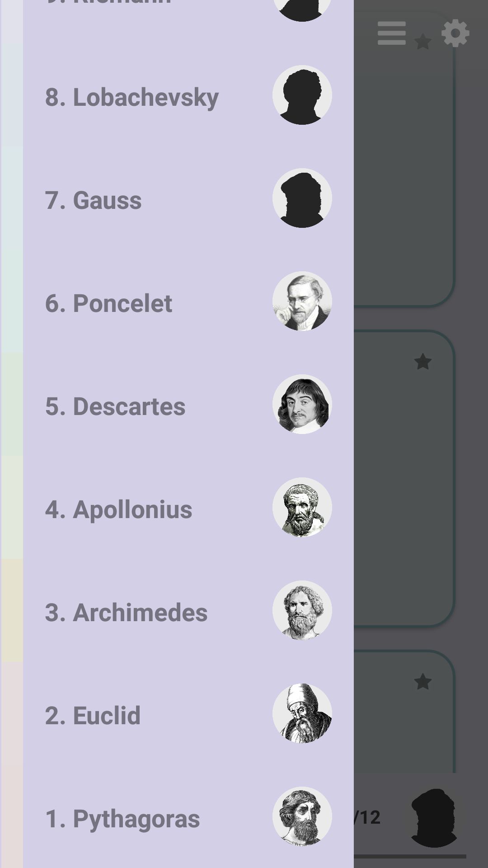Tap the '7. Gauss' list item
Image resolution: width=488 pixels, height=868 pixels.
[94, 200]
